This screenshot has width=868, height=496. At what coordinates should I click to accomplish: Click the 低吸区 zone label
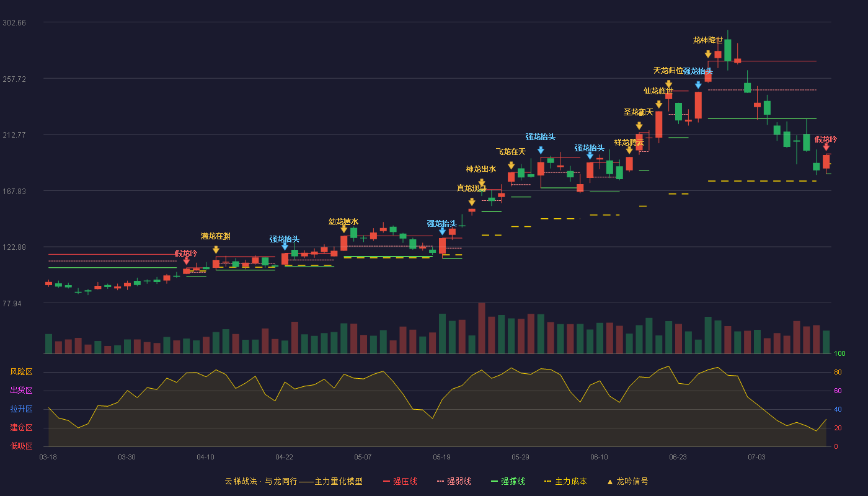pos(21,446)
